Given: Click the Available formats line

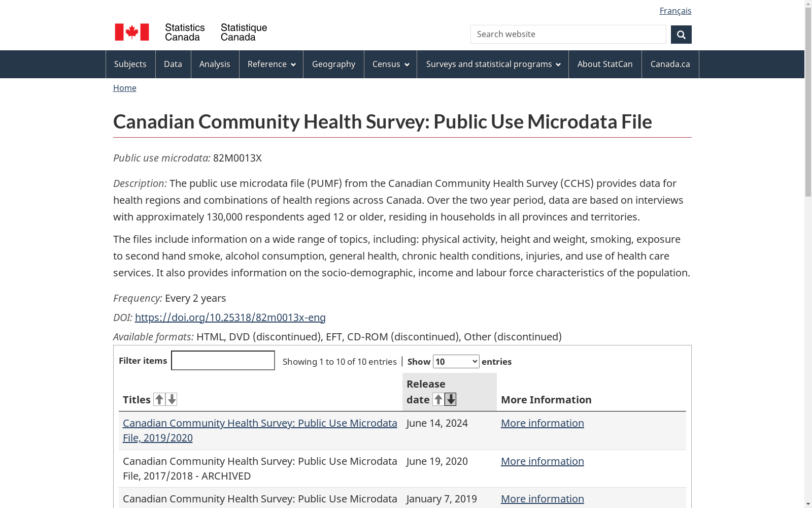Looking at the screenshot, I should click(x=337, y=337).
